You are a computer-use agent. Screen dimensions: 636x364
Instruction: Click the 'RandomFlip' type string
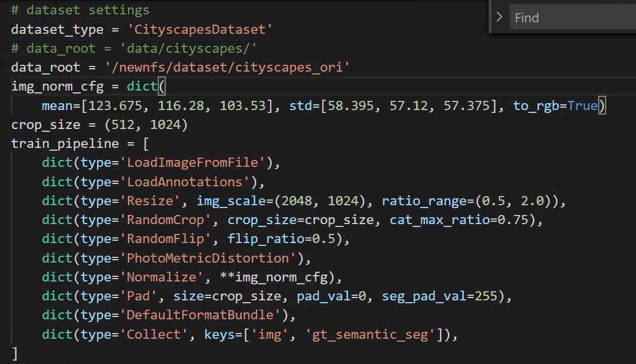point(165,238)
